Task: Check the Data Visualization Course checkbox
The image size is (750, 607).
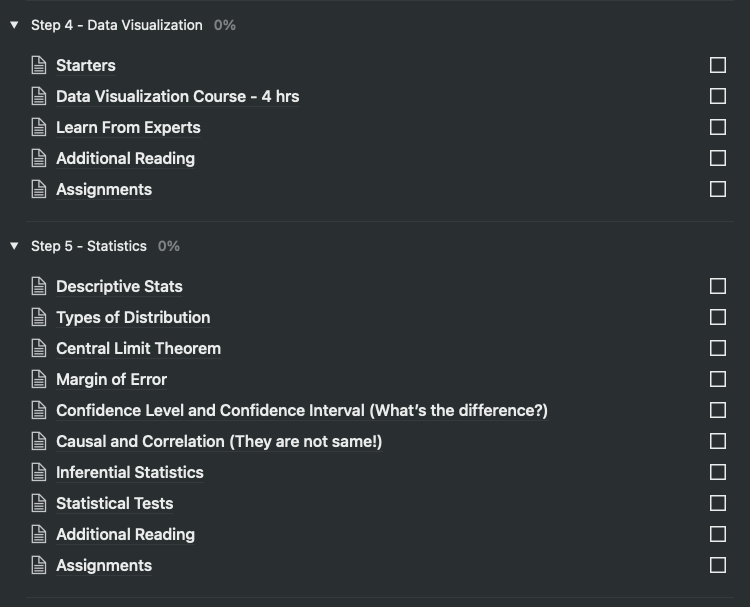Action: [718, 96]
